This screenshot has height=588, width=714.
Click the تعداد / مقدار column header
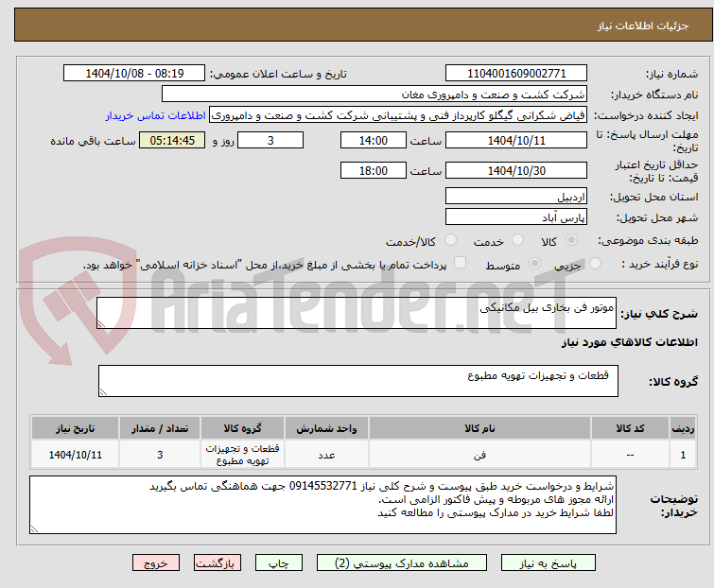click(x=160, y=428)
